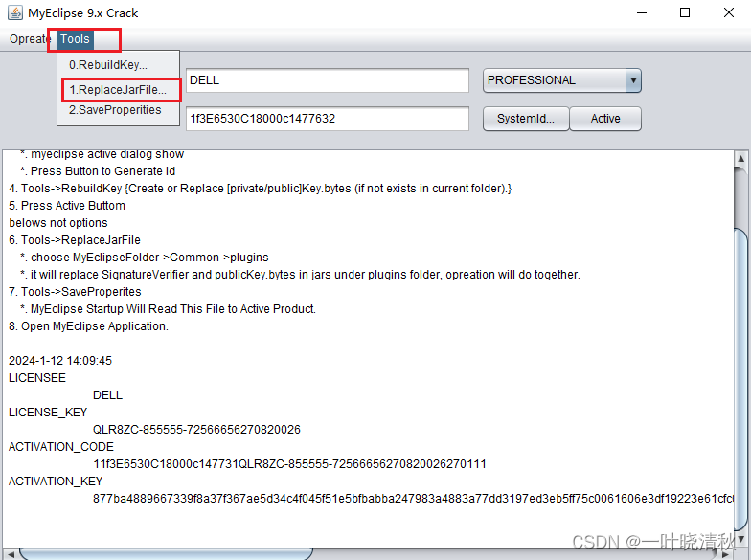Click the Java app icon in title bar
This screenshot has height=560, width=751.
[x=15, y=13]
